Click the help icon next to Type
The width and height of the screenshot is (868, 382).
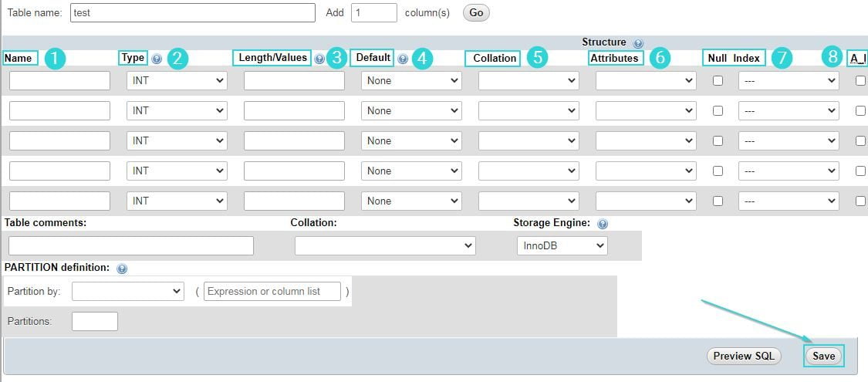pyautogui.click(x=157, y=59)
